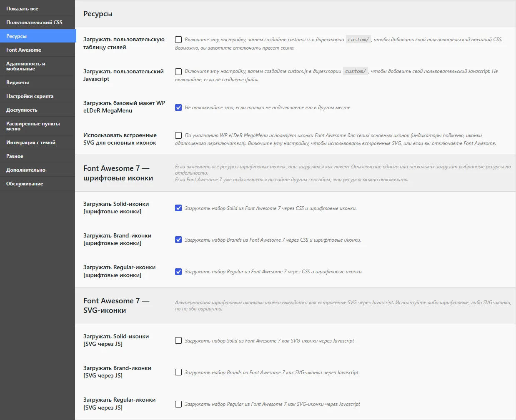Screen dimensions: 516x420
Task: Click "Загружать Brand-иконки [шрифтовые иконки]" label
Action: (x=117, y=239)
